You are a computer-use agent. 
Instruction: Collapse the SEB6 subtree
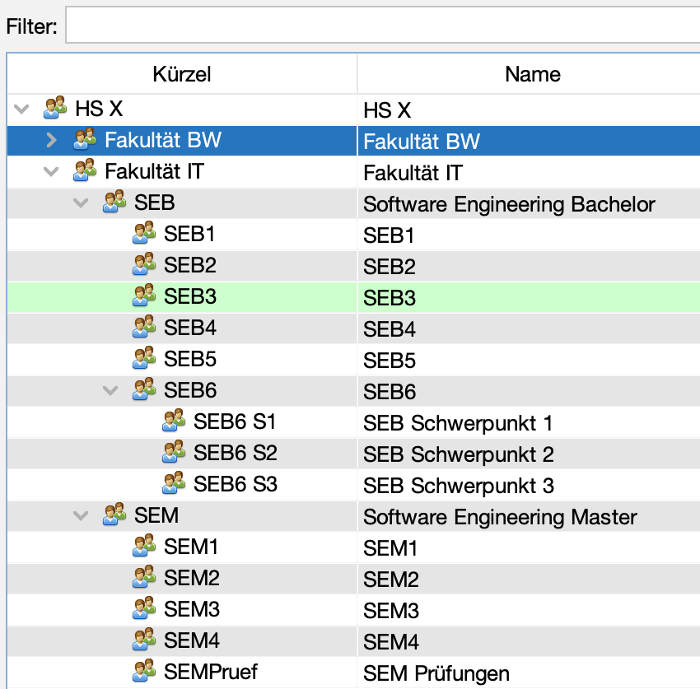click(x=111, y=390)
